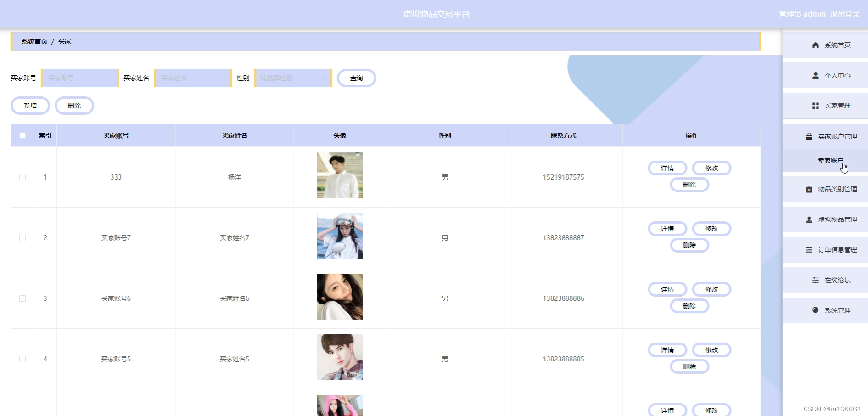Viewport: 868px width, 416px height.
Task: Click 详情 for 买家姓名7
Action: point(667,229)
